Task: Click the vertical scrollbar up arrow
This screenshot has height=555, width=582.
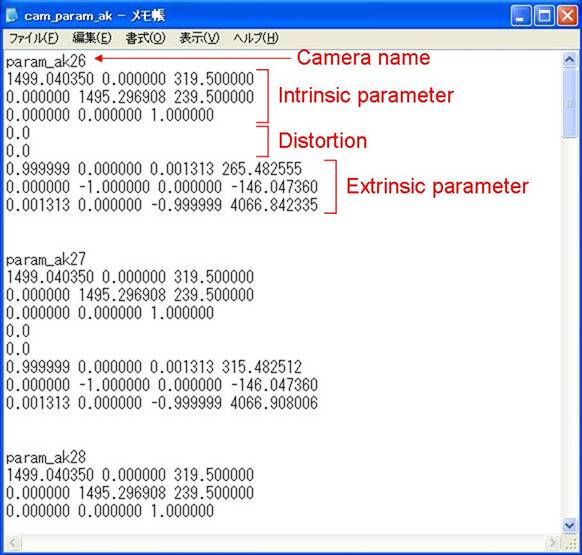Action: pyautogui.click(x=569, y=59)
